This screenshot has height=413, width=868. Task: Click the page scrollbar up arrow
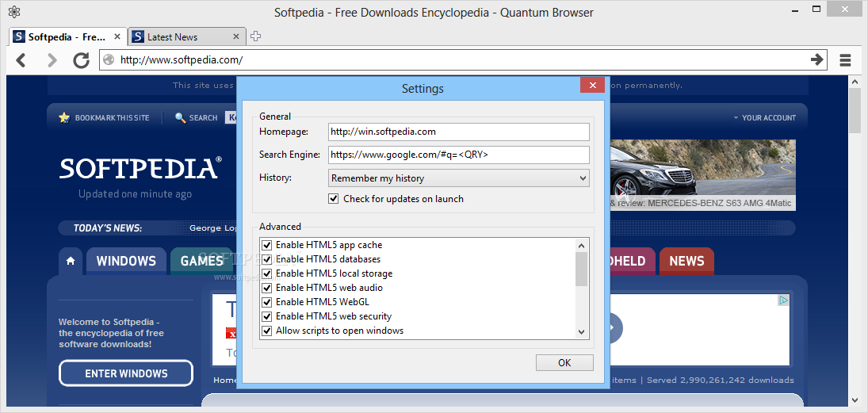[855, 82]
